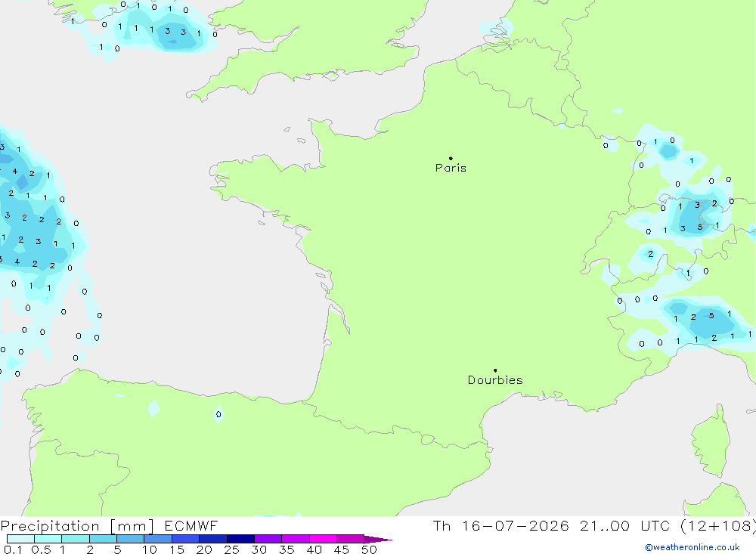Pick the 20–25 mm legend color
Image resolution: width=756 pixels, height=554 pixels.
click(x=213, y=539)
